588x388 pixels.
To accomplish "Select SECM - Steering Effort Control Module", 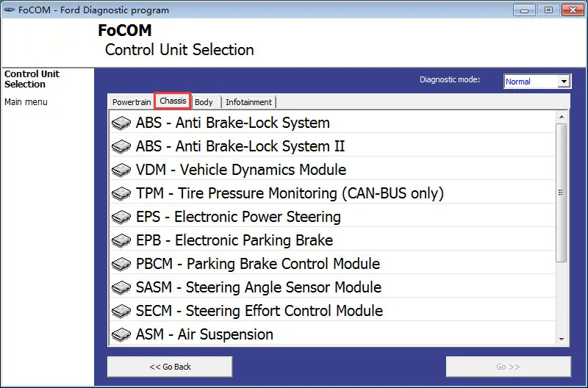I will (x=259, y=311).
